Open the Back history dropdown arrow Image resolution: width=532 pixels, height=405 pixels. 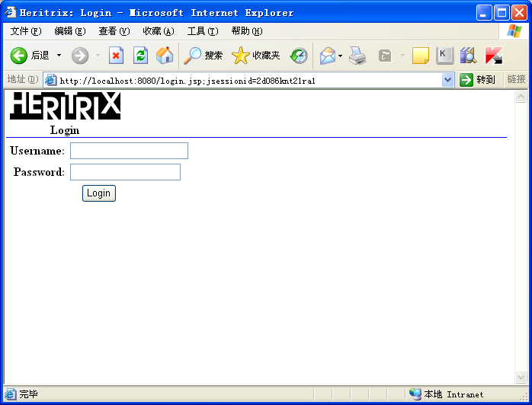[x=59, y=56]
